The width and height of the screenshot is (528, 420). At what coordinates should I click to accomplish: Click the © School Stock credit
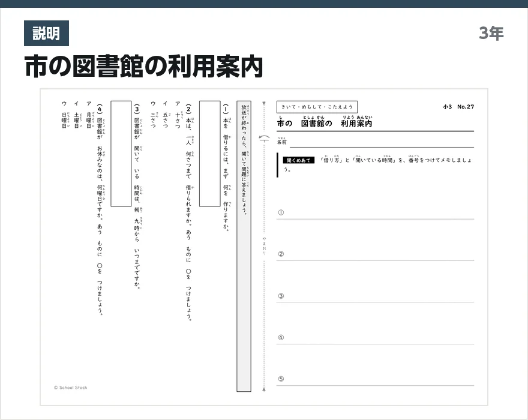pos(70,388)
